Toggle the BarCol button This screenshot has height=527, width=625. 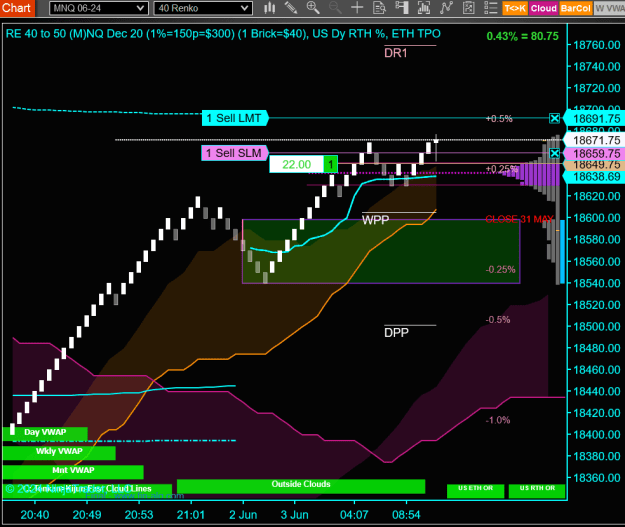tap(575, 8)
